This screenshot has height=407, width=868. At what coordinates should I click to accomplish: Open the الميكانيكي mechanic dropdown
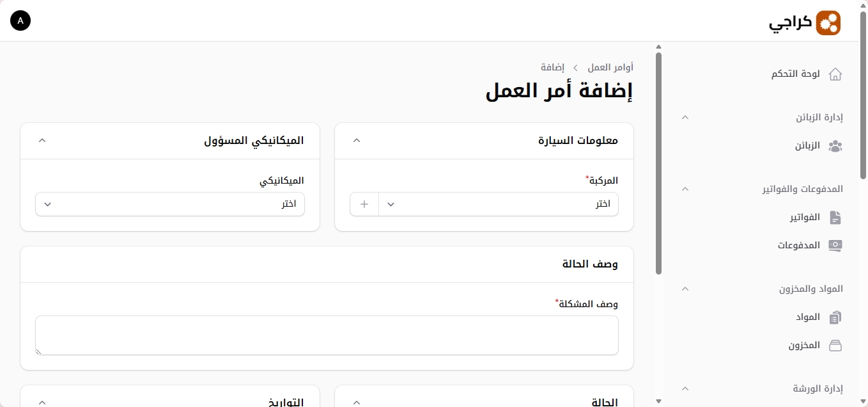(x=170, y=204)
